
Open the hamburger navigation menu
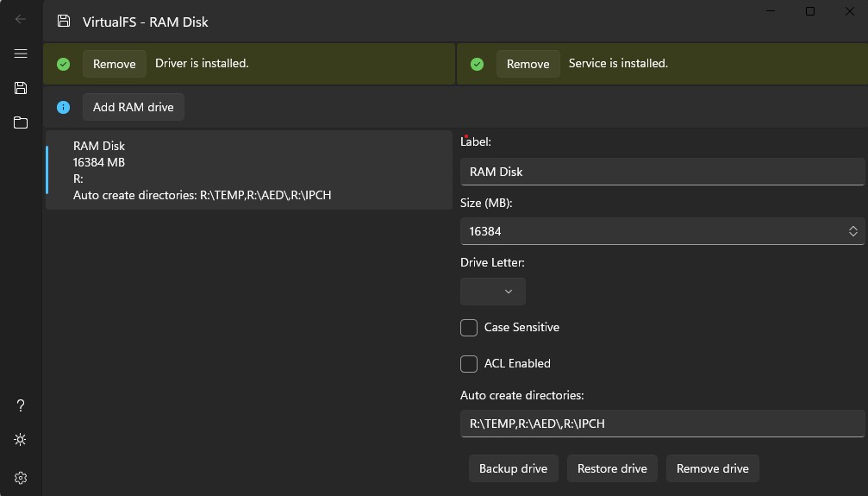21,53
